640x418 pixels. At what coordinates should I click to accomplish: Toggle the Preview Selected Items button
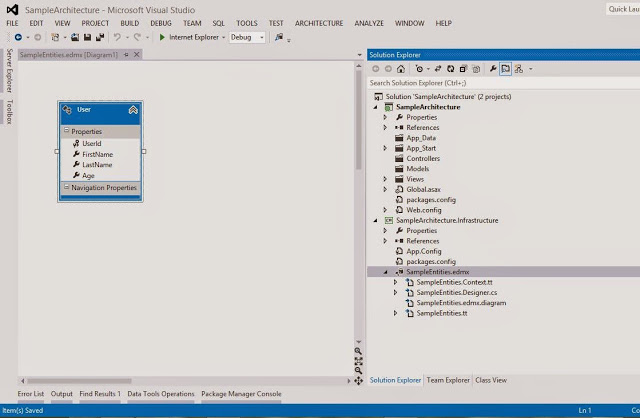coord(506,69)
